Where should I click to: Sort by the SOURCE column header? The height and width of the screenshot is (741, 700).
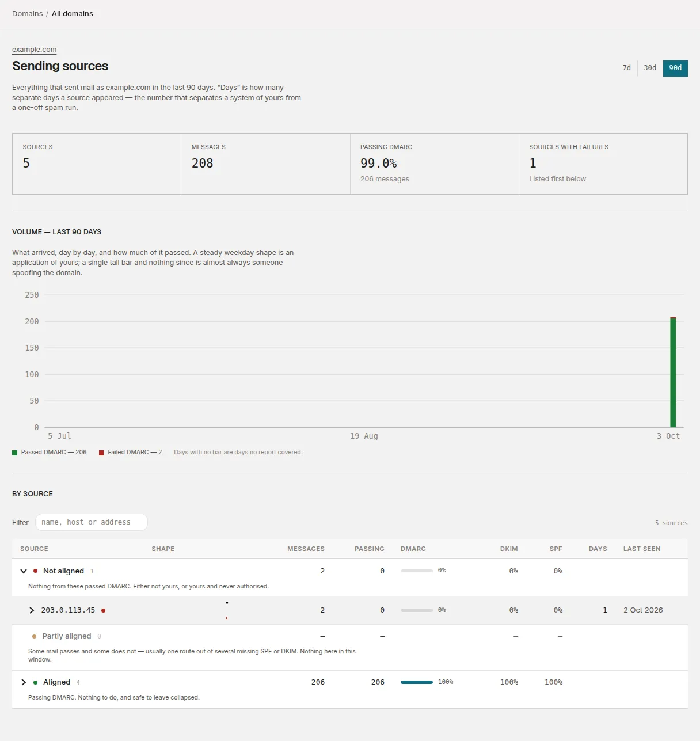coord(34,549)
